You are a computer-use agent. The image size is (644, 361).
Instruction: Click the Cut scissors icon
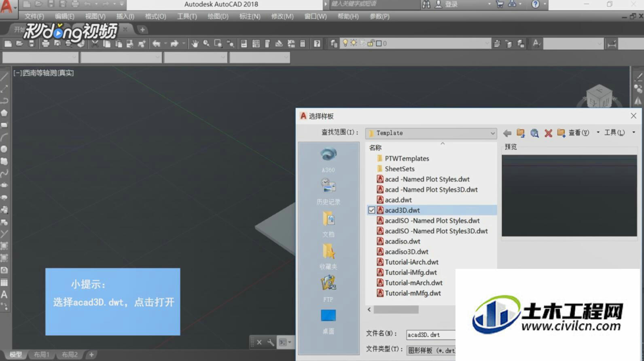point(95,44)
